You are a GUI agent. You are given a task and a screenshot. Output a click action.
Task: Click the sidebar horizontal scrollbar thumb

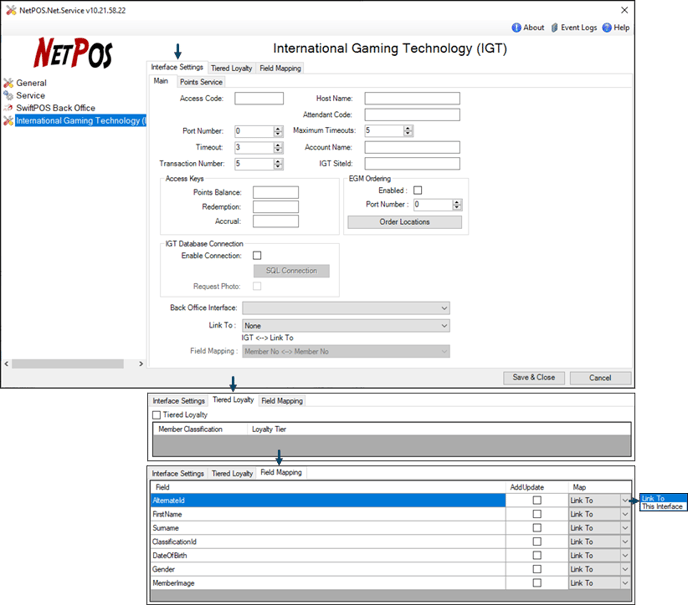click(68, 364)
